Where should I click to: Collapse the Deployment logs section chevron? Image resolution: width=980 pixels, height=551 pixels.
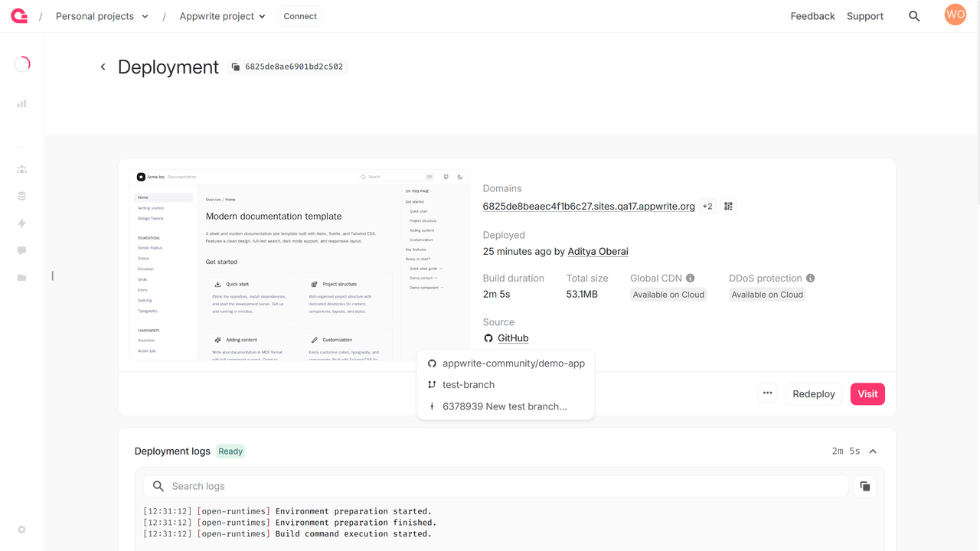[x=873, y=452]
